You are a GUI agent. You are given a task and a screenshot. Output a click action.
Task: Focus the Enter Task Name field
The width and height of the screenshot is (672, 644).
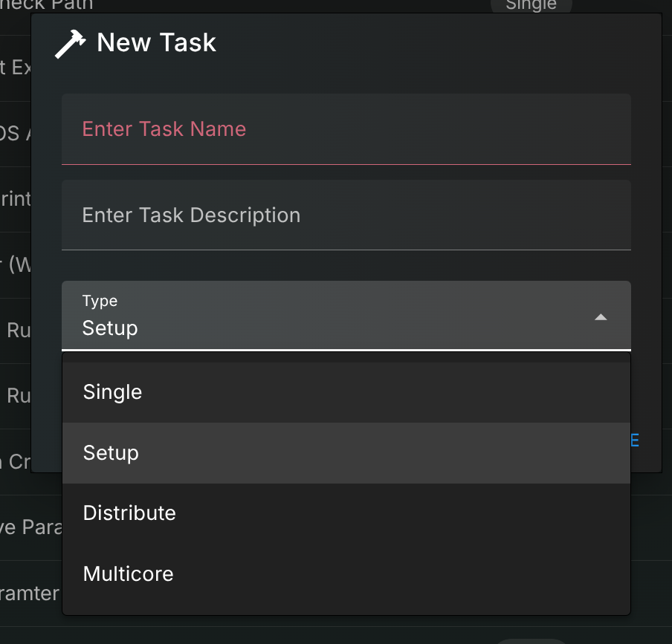[x=346, y=129]
